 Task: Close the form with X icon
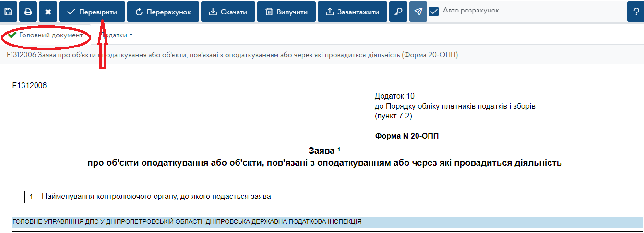tap(48, 12)
